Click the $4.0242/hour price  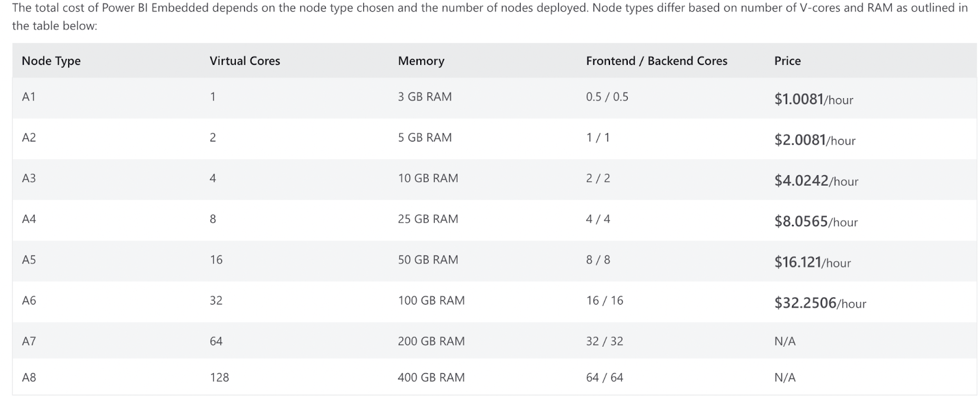click(x=816, y=181)
